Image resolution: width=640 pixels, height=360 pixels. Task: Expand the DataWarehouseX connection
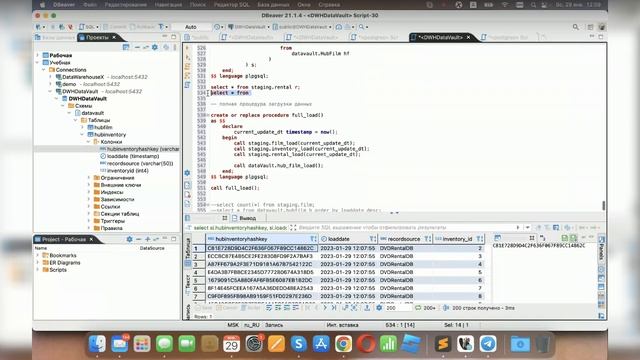[x=51, y=77]
